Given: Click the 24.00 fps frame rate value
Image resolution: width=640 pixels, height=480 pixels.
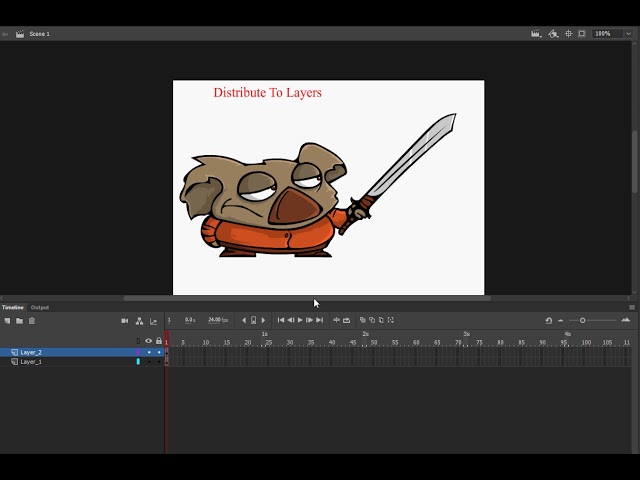Looking at the screenshot, I should (218, 320).
